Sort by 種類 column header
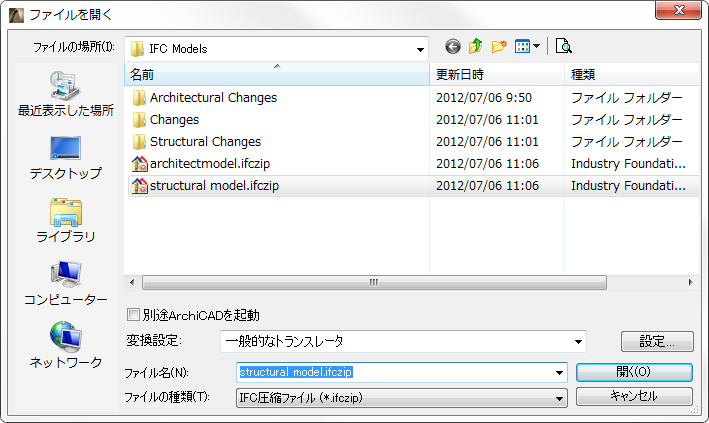 click(632, 74)
